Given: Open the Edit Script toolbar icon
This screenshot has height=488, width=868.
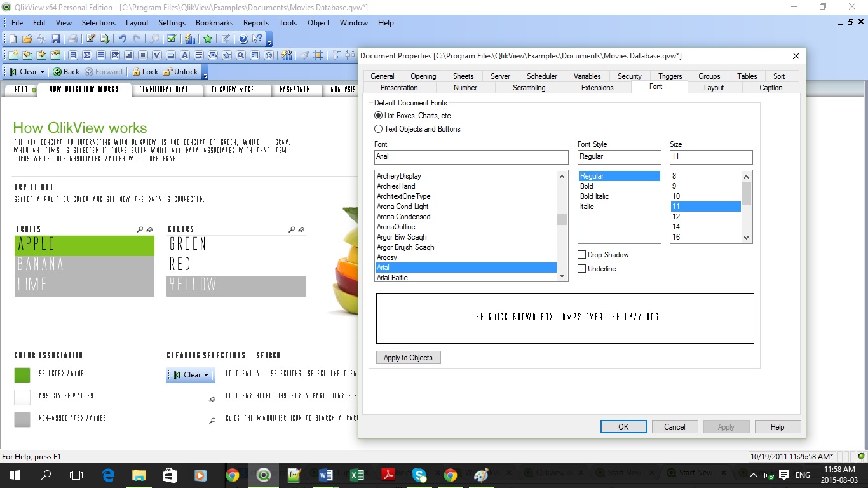Looking at the screenshot, I should [x=90, y=39].
